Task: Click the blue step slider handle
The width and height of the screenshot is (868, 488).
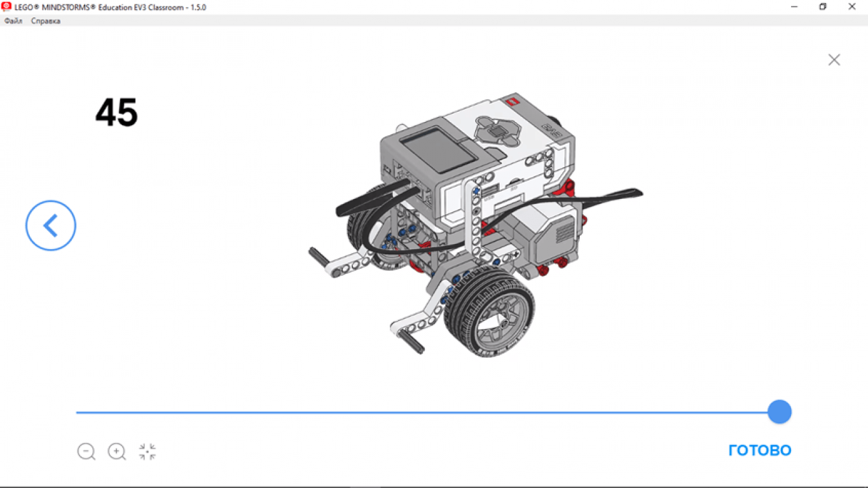Action: pos(779,412)
